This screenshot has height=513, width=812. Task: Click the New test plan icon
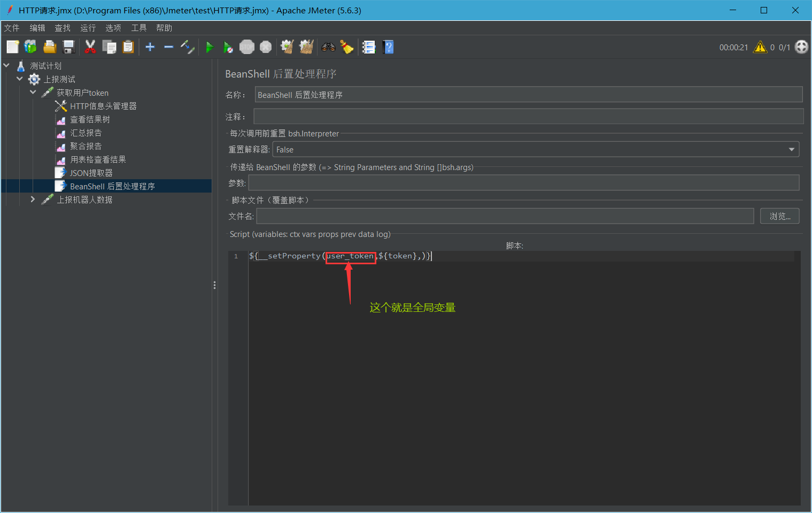pos(13,47)
